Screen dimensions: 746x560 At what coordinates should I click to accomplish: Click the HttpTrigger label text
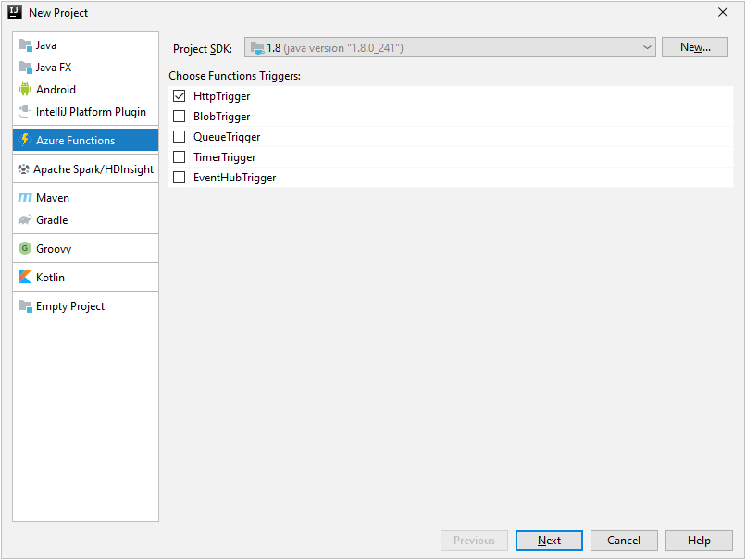[222, 96]
